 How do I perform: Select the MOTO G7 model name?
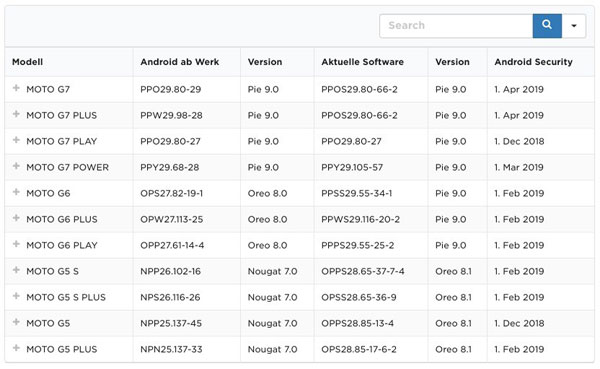pyautogui.click(x=48, y=90)
